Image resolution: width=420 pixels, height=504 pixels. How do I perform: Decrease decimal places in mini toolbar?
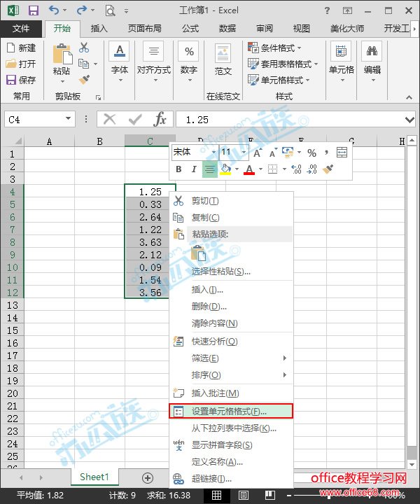[312, 169]
